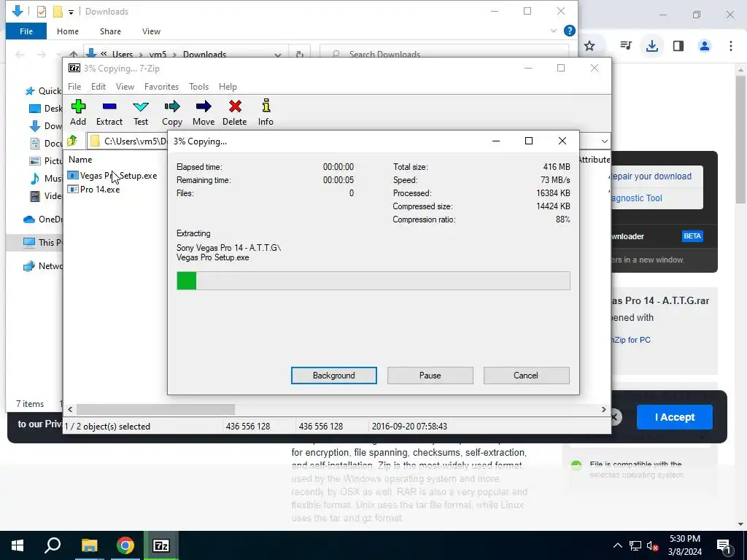Dismiss the cookie banner with X icon
This screenshot has width=747, height=560.
[614, 417]
